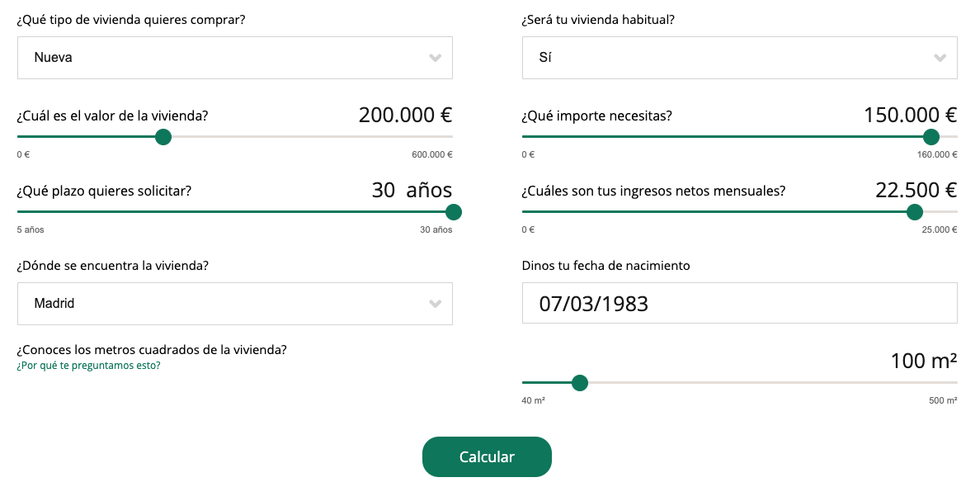This screenshot has width=980, height=501.
Task: Click the monthly income slider handle
Action: tap(914, 212)
